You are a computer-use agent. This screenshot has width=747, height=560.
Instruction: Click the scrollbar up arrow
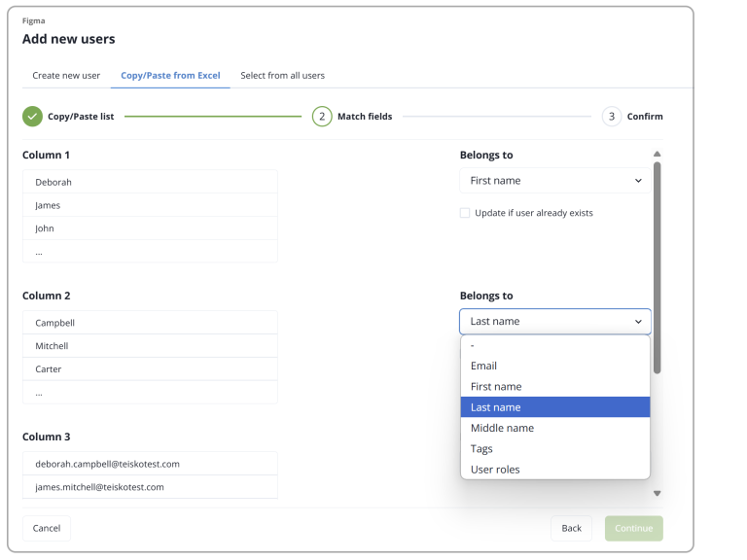(658, 155)
